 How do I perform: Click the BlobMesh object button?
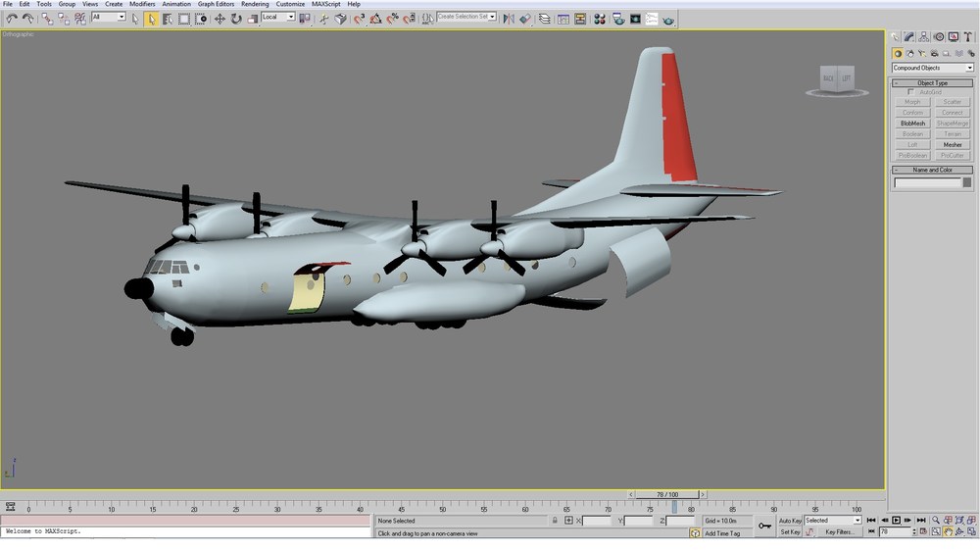point(912,124)
